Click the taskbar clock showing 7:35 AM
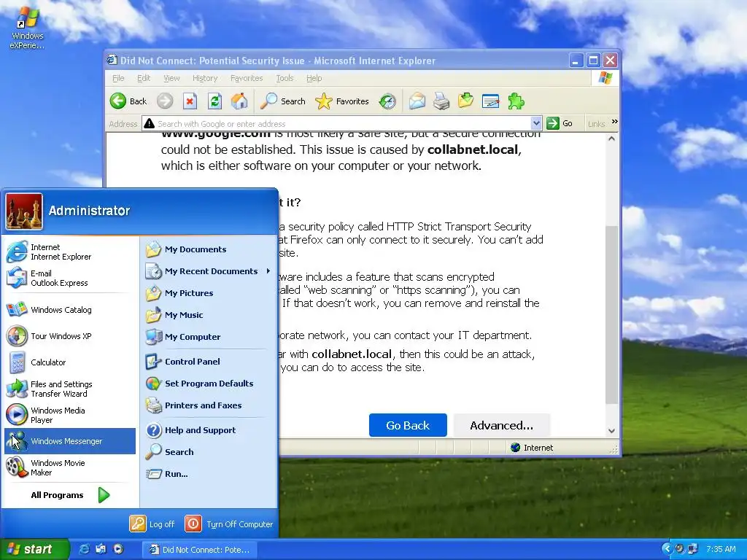Viewport: 747px width, 560px height. pyautogui.click(x=721, y=549)
